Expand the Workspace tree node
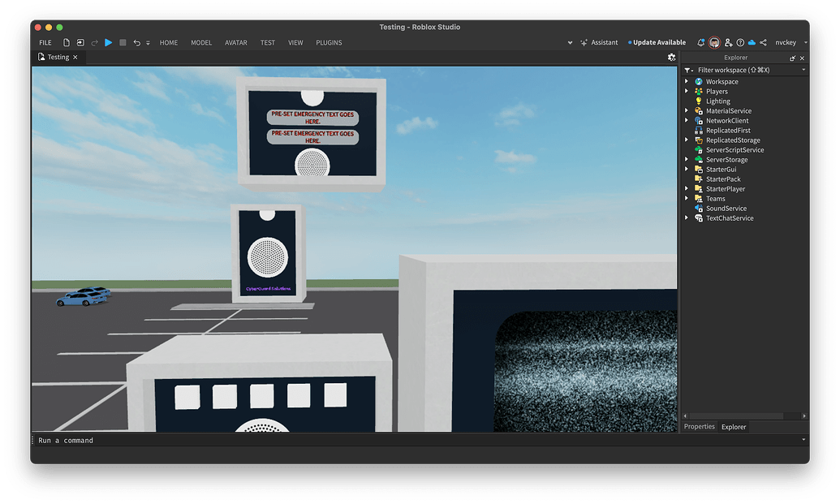This screenshot has width=840, height=504. [x=687, y=81]
